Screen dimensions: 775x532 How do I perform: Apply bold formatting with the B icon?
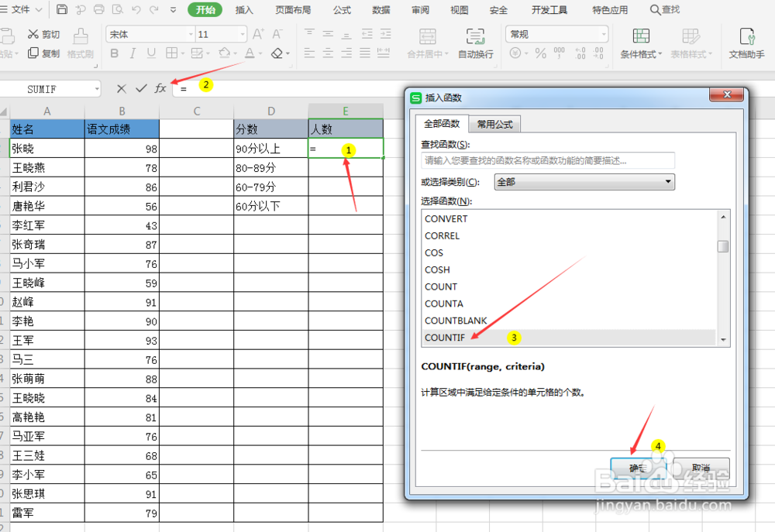pyautogui.click(x=114, y=52)
